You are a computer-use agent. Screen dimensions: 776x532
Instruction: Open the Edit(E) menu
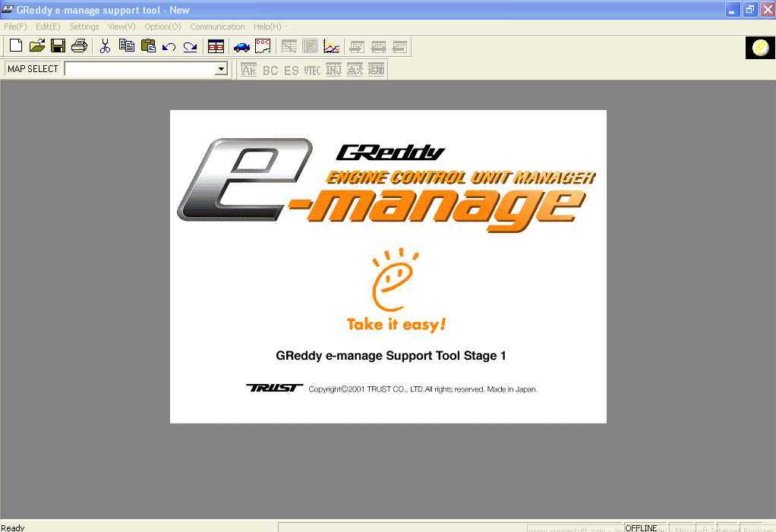(x=48, y=27)
